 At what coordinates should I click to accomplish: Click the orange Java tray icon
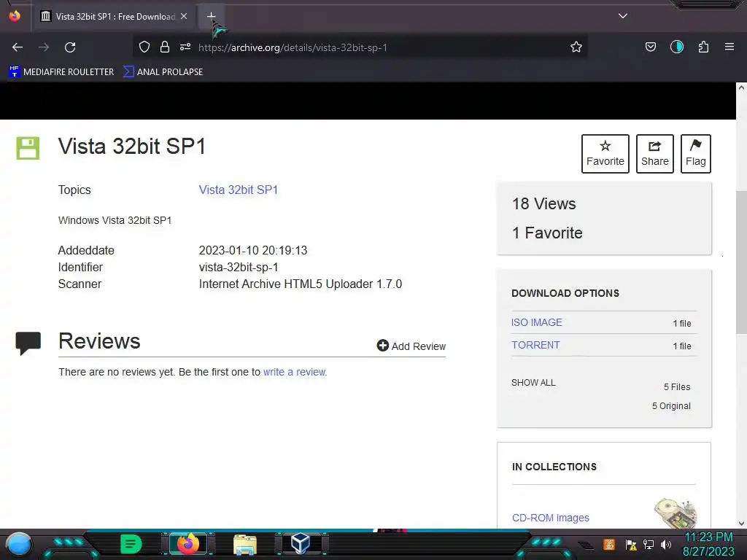(609, 545)
